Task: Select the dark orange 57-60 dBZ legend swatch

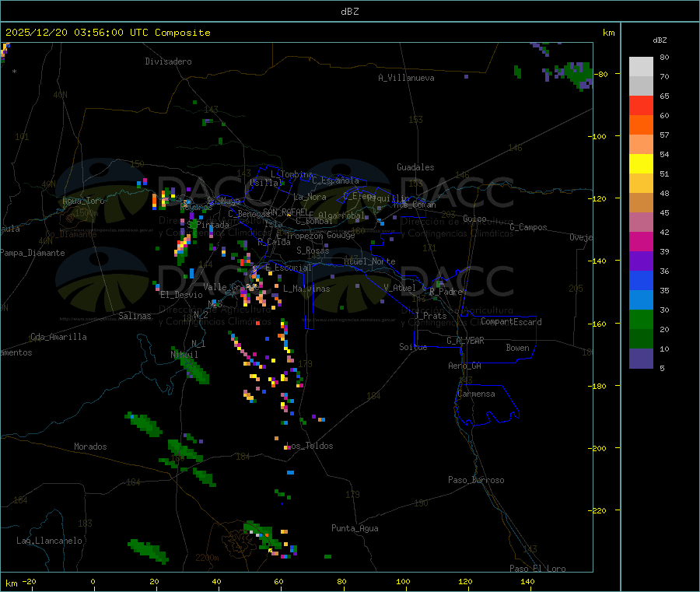Action: pos(641,125)
